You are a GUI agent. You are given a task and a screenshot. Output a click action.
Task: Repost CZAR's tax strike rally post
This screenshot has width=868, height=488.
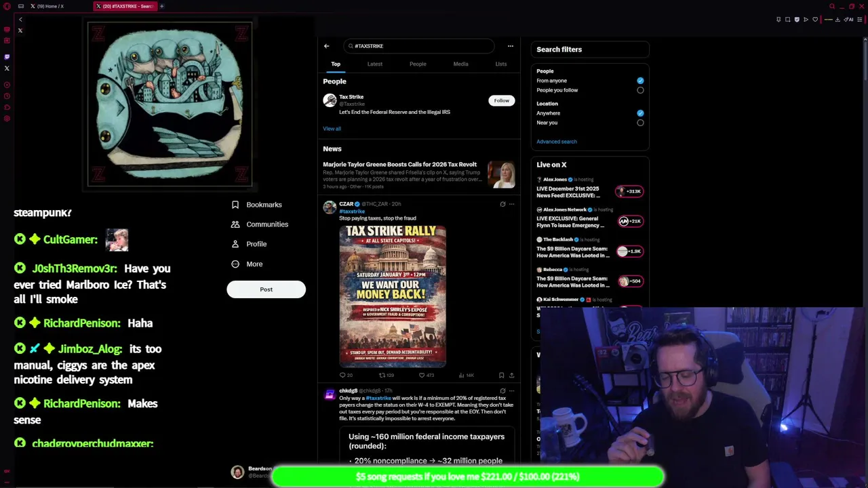point(386,375)
